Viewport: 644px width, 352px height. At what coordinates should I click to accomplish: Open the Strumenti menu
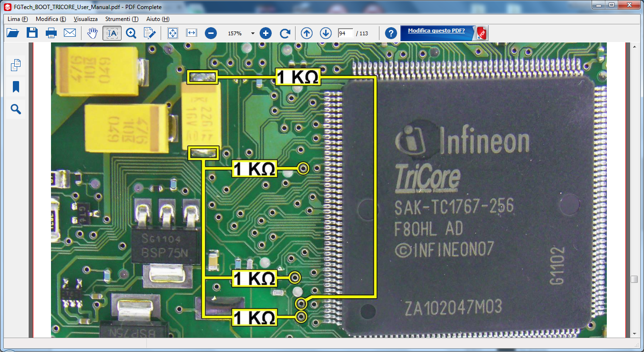(122, 19)
